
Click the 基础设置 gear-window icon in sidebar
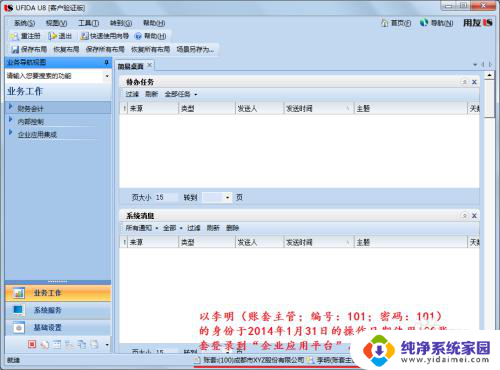(x=19, y=328)
